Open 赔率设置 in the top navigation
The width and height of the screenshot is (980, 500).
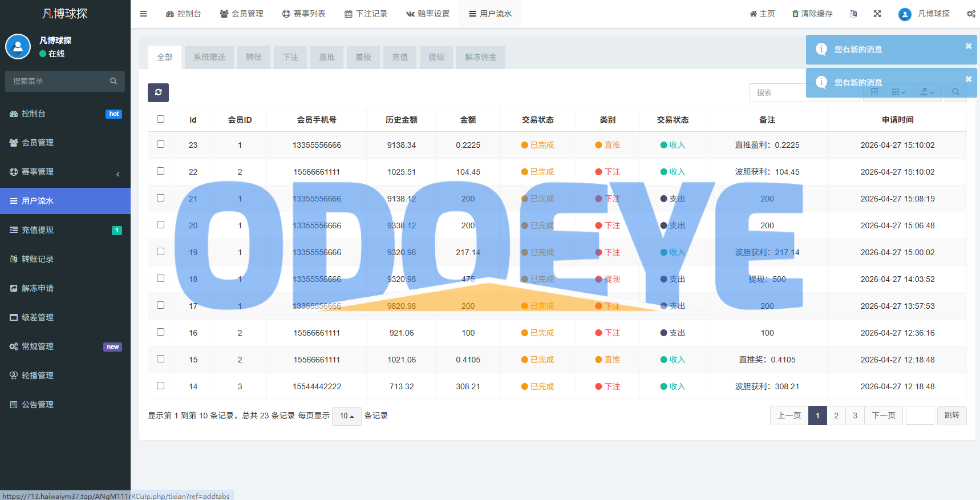[428, 14]
